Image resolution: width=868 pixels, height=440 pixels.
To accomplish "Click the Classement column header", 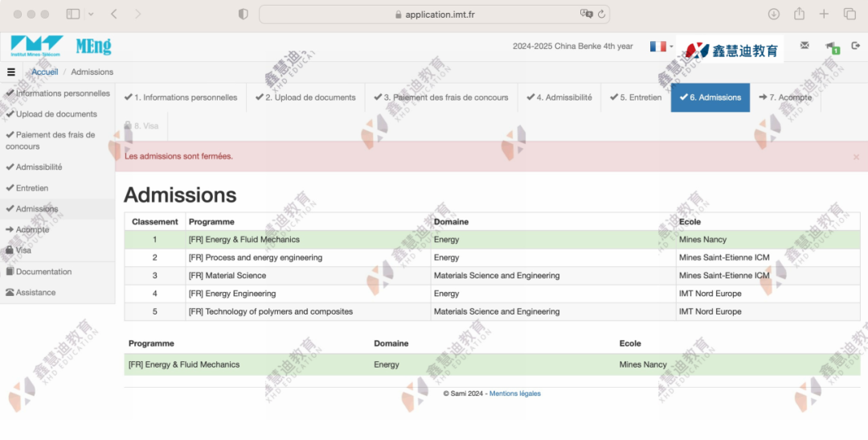I will 155,222.
